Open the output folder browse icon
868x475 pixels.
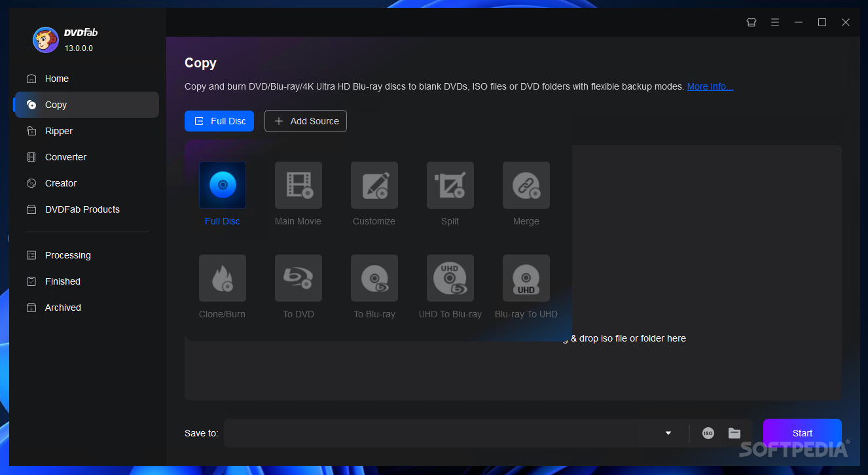(x=734, y=433)
